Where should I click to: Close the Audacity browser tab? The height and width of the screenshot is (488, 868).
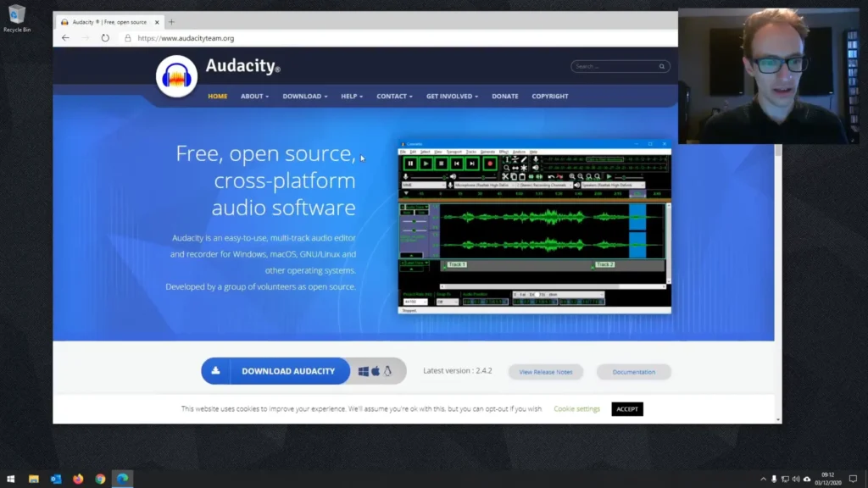pyautogui.click(x=157, y=22)
